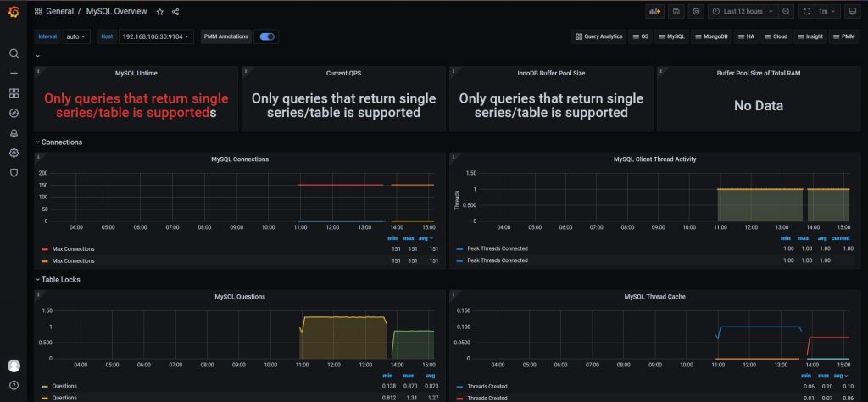
Task: Show info for MySQL Client Thread Activity panel
Action: click(x=453, y=157)
